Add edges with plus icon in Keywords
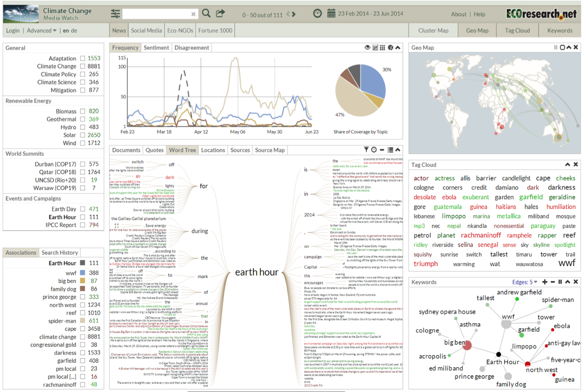Viewport: 583px width, 392px height. click(x=545, y=282)
